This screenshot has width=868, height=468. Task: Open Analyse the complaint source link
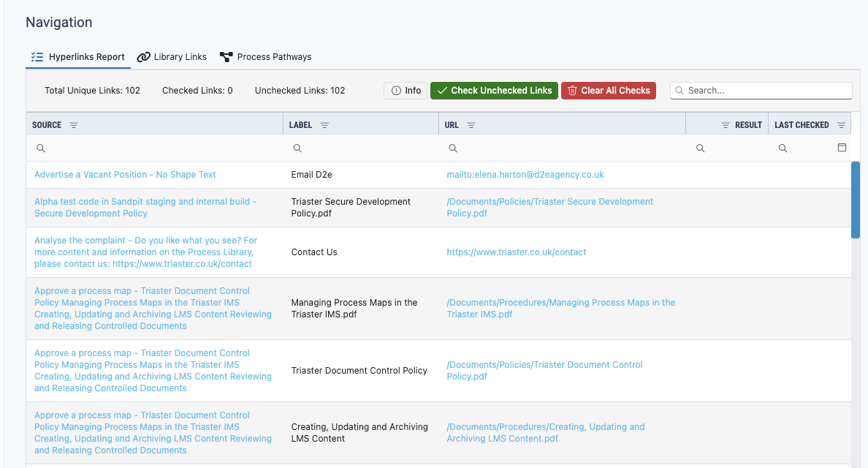click(145, 252)
